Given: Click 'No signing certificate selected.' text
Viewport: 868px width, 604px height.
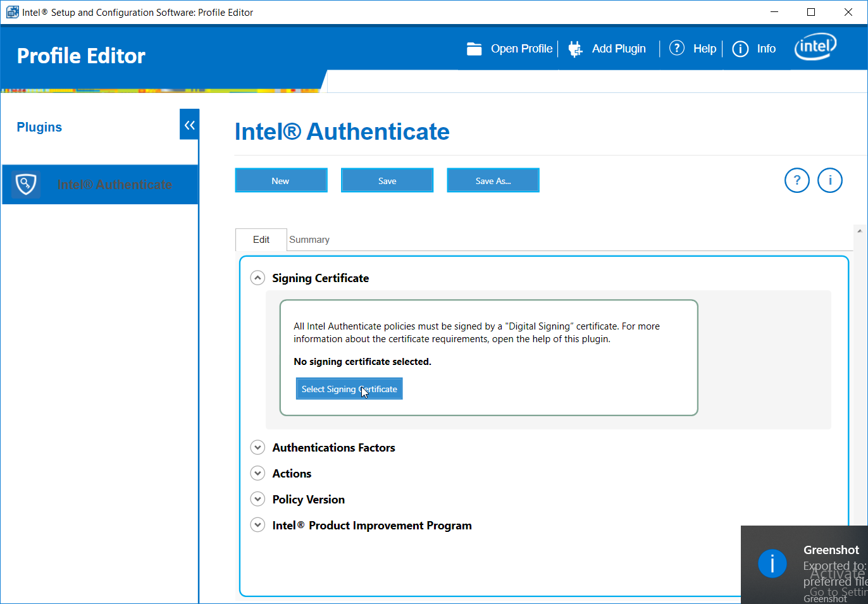Looking at the screenshot, I should pyautogui.click(x=363, y=362).
